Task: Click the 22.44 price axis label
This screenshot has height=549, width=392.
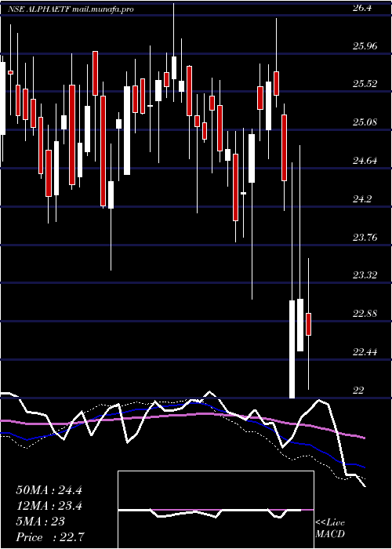Action: pyautogui.click(x=365, y=352)
